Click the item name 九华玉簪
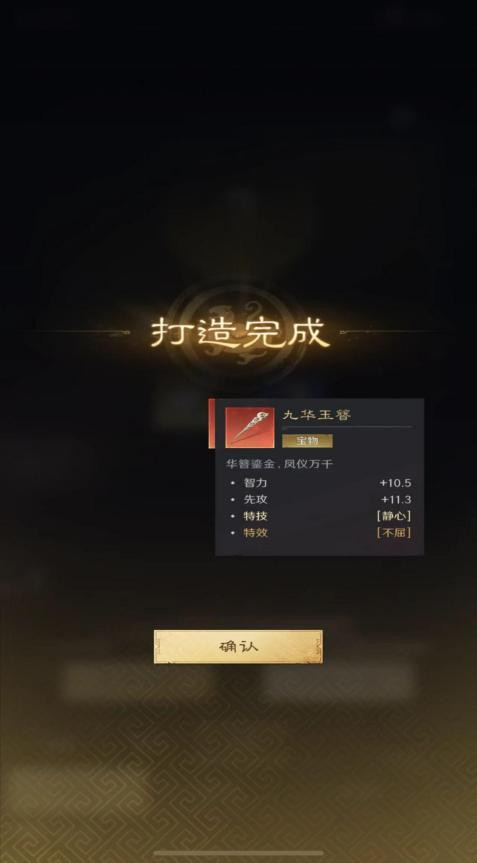 pos(316,415)
